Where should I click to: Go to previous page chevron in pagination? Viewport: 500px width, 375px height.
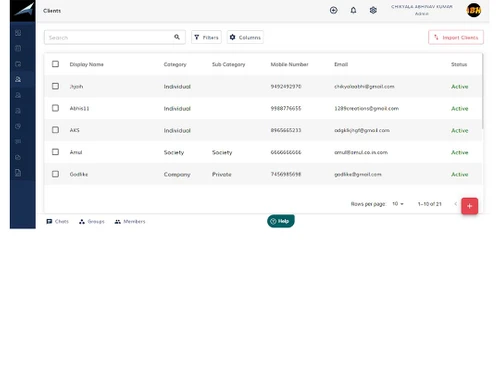[x=455, y=204]
